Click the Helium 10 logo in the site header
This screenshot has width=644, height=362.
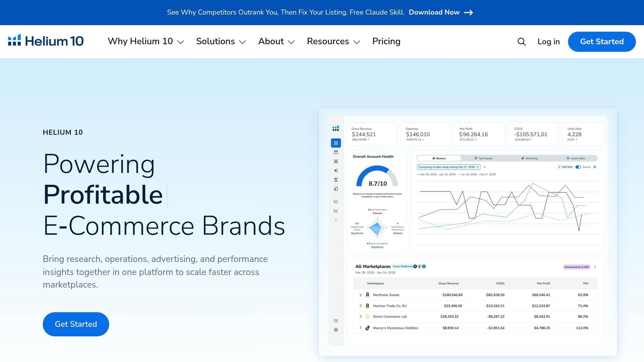pyautogui.click(x=46, y=41)
